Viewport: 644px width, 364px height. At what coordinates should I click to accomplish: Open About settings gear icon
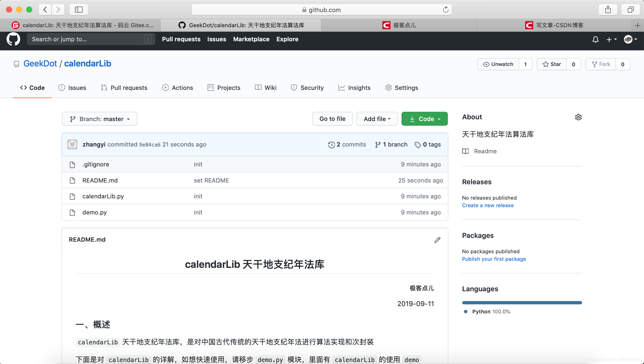(578, 117)
